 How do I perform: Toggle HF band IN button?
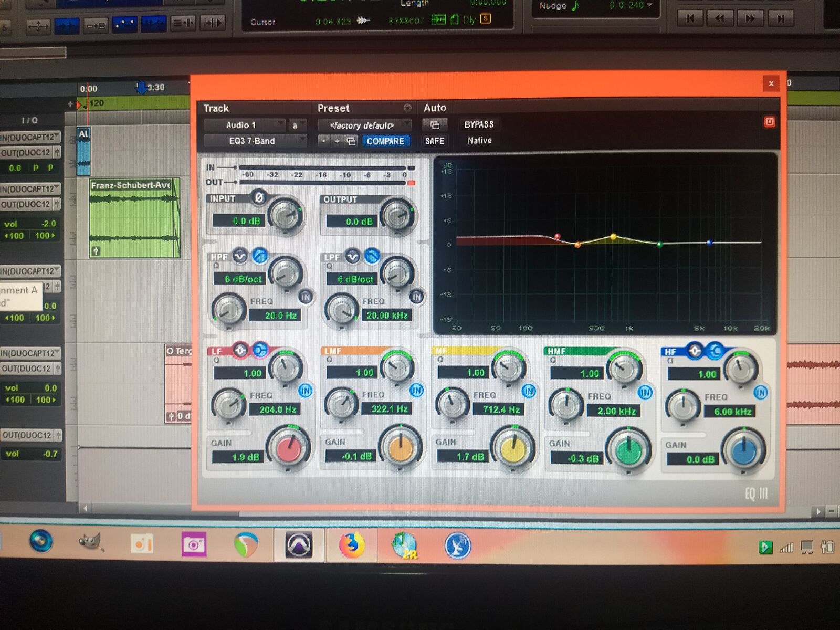pos(760,392)
